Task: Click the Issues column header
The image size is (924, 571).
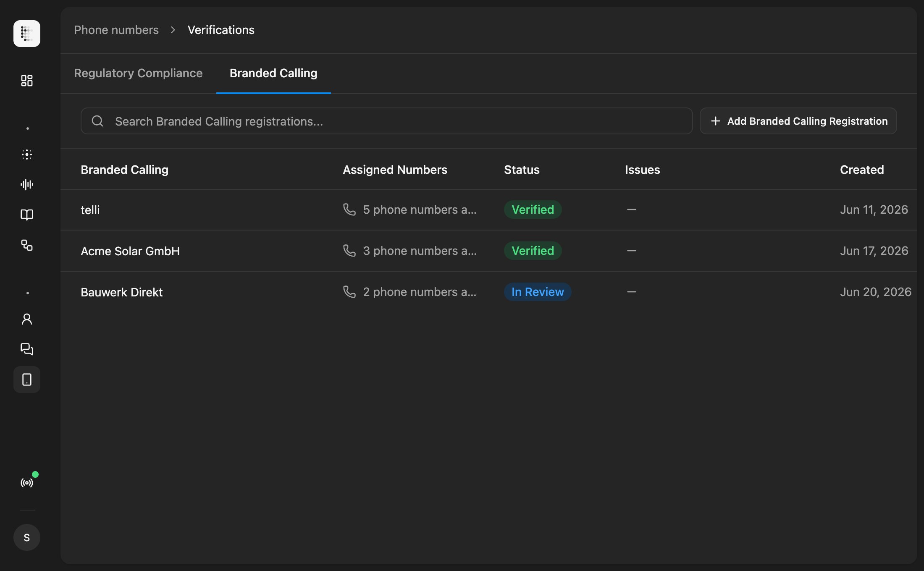Action: (642, 170)
